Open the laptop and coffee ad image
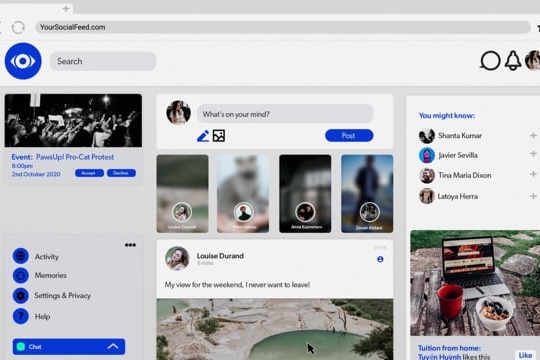 point(475,283)
